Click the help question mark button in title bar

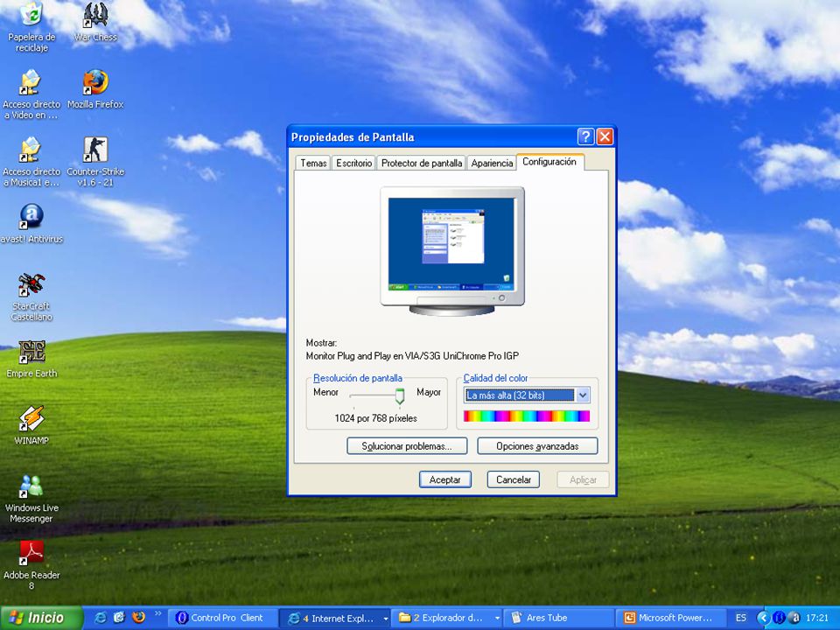tap(585, 136)
